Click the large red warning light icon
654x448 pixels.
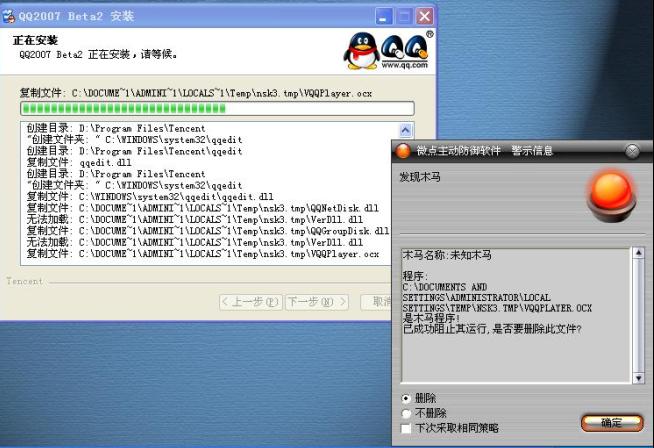coord(611,197)
